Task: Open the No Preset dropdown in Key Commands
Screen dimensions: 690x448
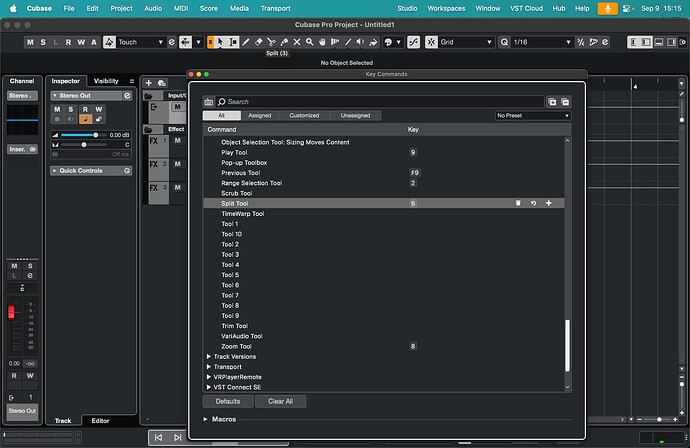Action: click(533, 116)
